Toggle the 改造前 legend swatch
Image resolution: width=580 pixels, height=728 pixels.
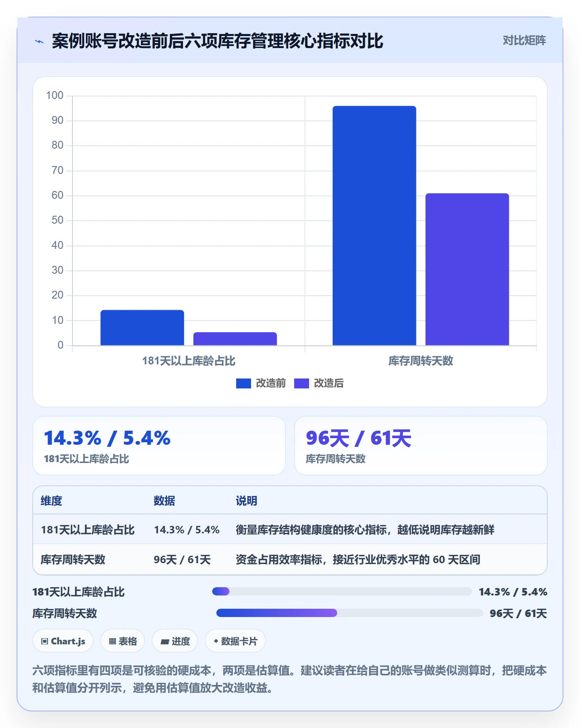point(244,383)
